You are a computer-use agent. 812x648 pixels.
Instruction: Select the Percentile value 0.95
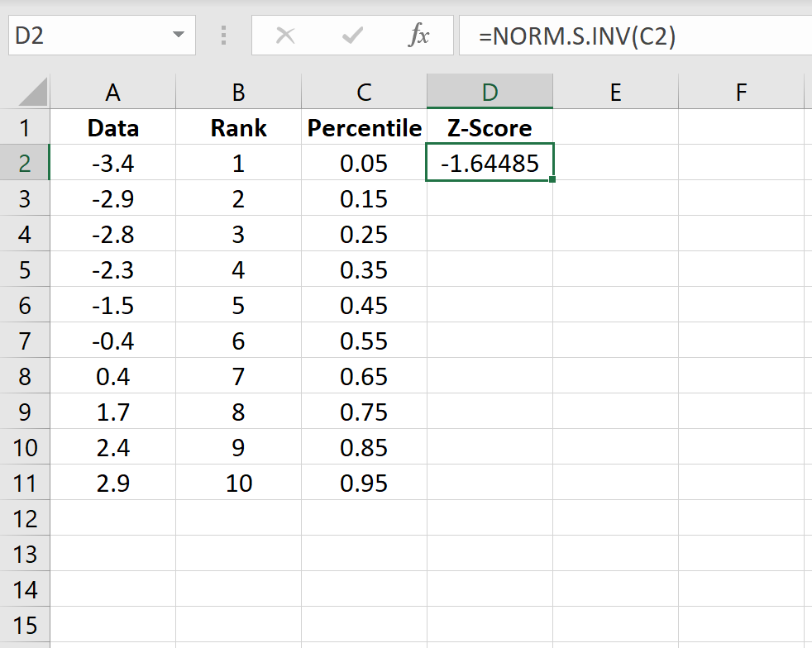tap(364, 483)
